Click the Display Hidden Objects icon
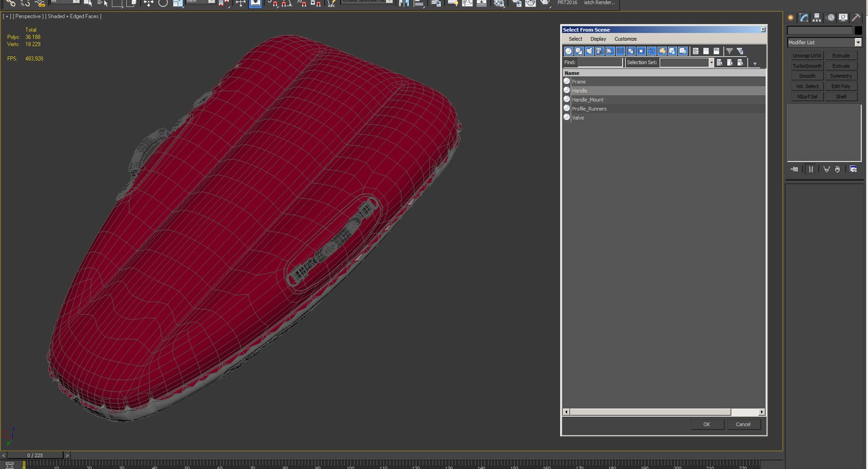Image resolution: width=868 pixels, height=469 pixels. click(x=683, y=51)
